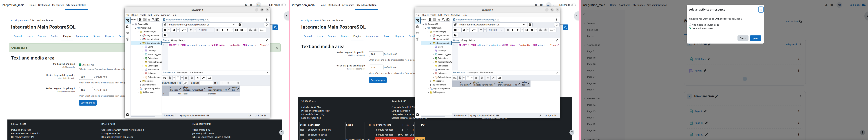Screen dimensions: 868x140
Task: Click Resize drag and drop width field, left screen
Action: pos(86,77)
